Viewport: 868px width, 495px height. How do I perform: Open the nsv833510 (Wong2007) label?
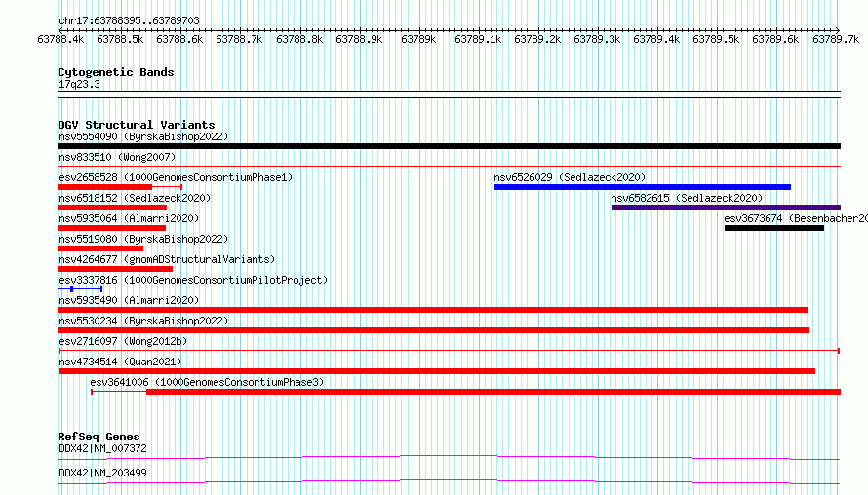117,157
